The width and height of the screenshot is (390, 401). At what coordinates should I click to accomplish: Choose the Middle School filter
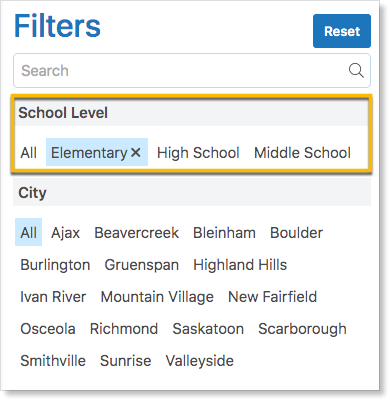click(302, 153)
